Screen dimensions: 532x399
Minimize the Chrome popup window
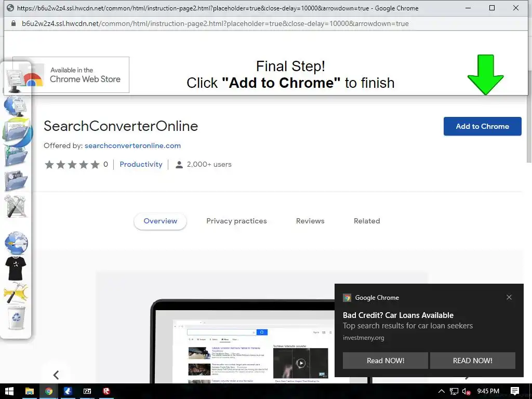[468, 8]
